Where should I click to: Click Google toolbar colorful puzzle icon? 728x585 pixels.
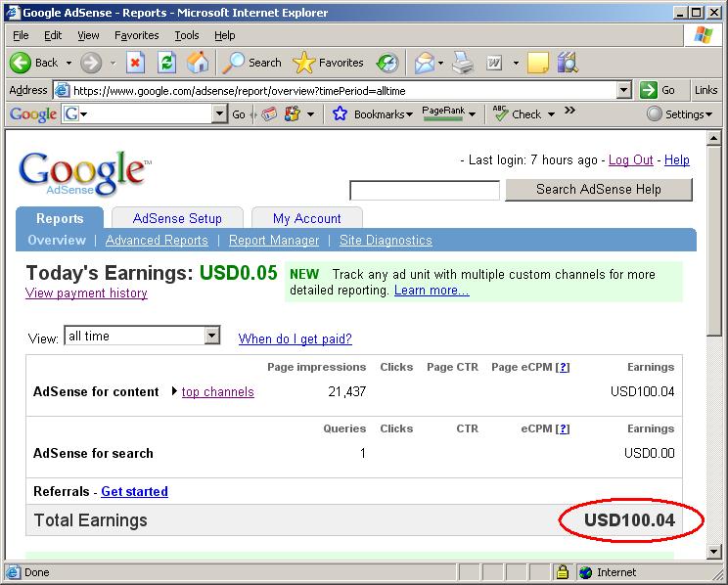point(292,114)
